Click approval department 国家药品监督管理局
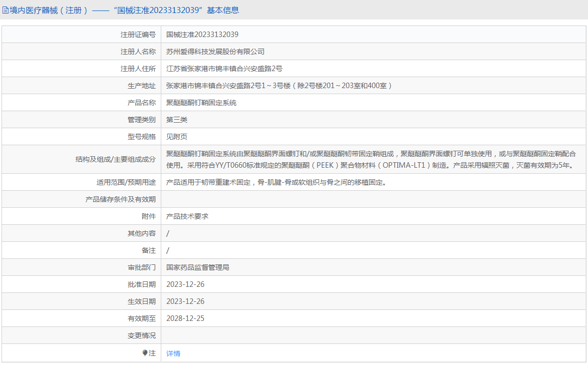Viewport: 588px width, 368px height. 198,267
